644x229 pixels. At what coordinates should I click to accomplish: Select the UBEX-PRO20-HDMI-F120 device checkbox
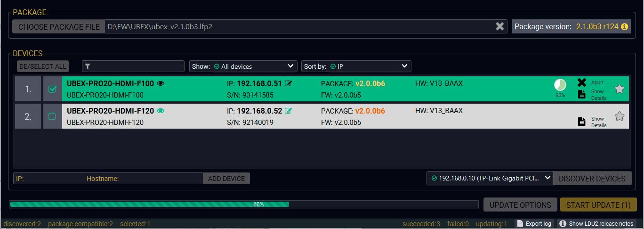[52, 116]
